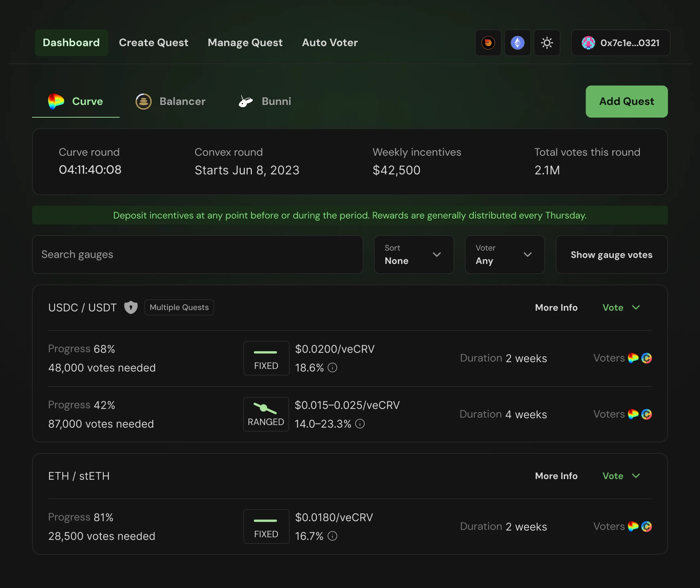Viewport: 700px width, 588px height.
Task: Select the Curve protocol tab
Action: [x=76, y=101]
